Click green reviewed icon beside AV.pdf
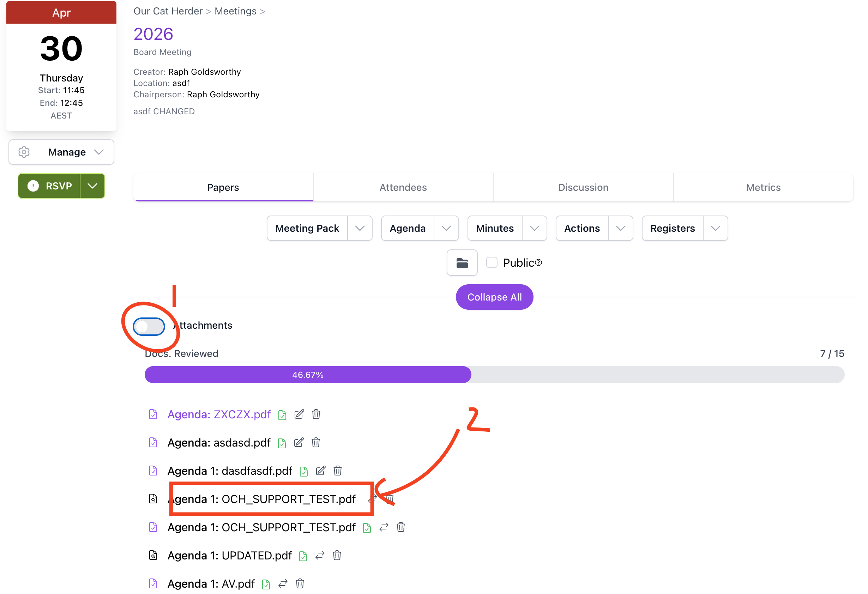Screen dimensions: 868x594 click(x=266, y=584)
